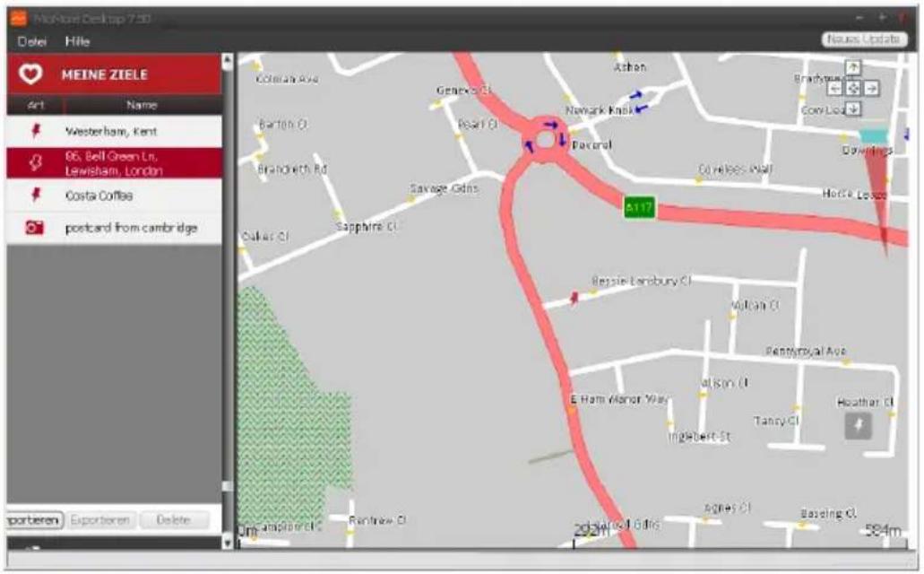This screenshot has height=574, width=924.
Task: Click the roundabout on the map
Action: (545, 141)
